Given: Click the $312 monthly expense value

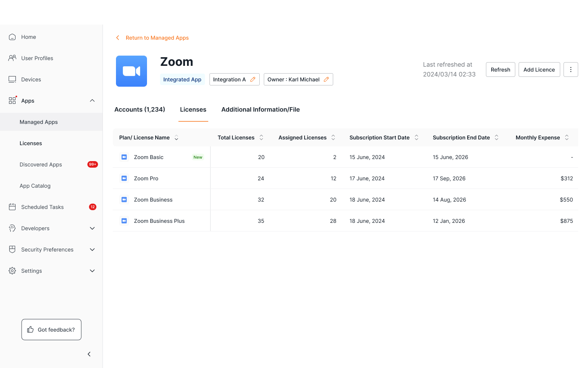Looking at the screenshot, I should (567, 178).
